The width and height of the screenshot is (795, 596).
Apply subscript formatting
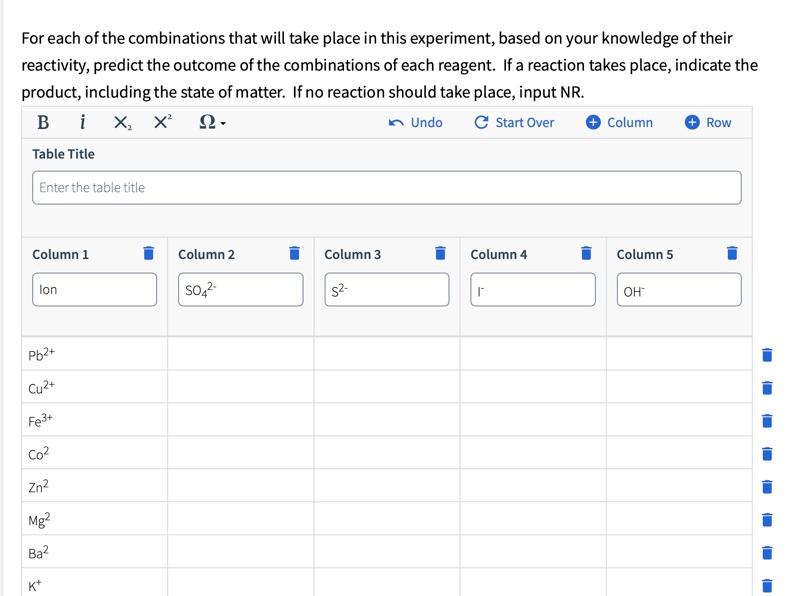coord(121,122)
